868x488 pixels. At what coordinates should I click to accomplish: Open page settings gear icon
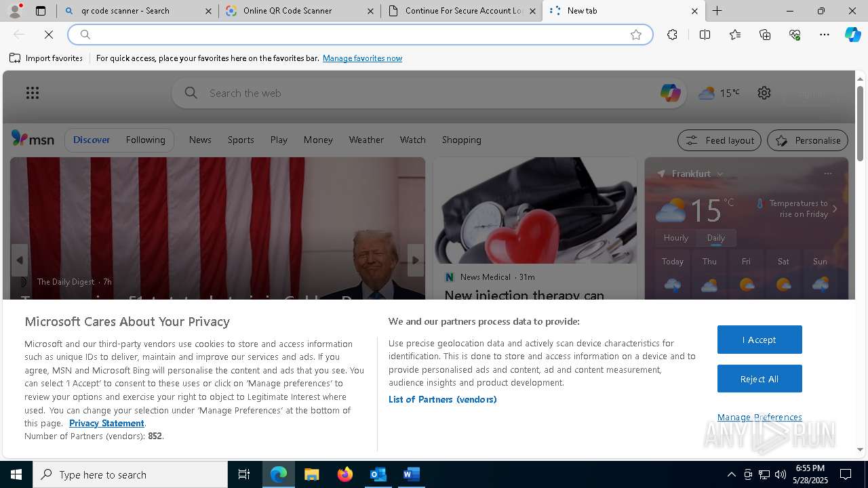tap(764, 93)
